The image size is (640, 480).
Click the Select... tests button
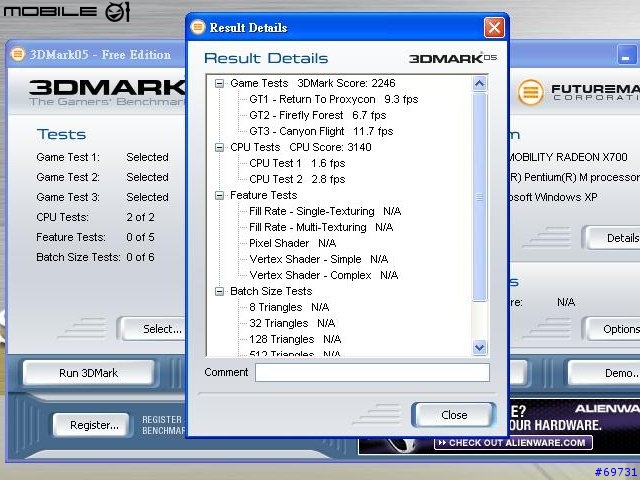[x=154, y=329]
